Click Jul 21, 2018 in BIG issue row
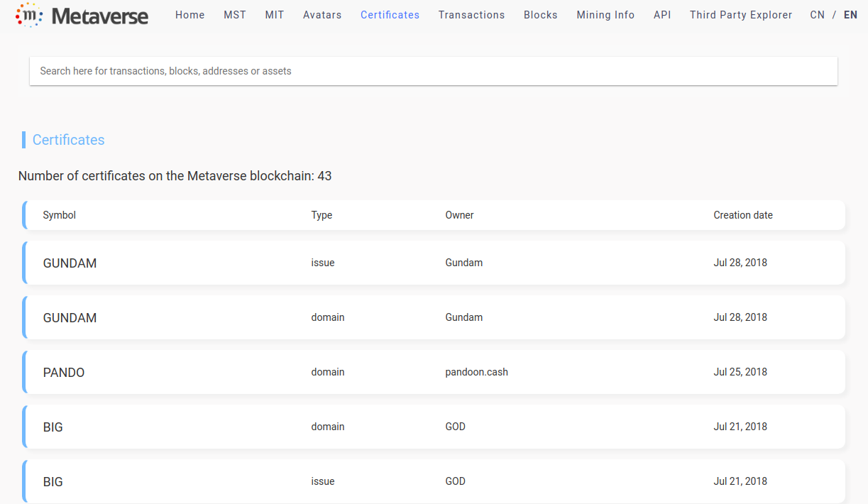868x504 pixels. 740,481
